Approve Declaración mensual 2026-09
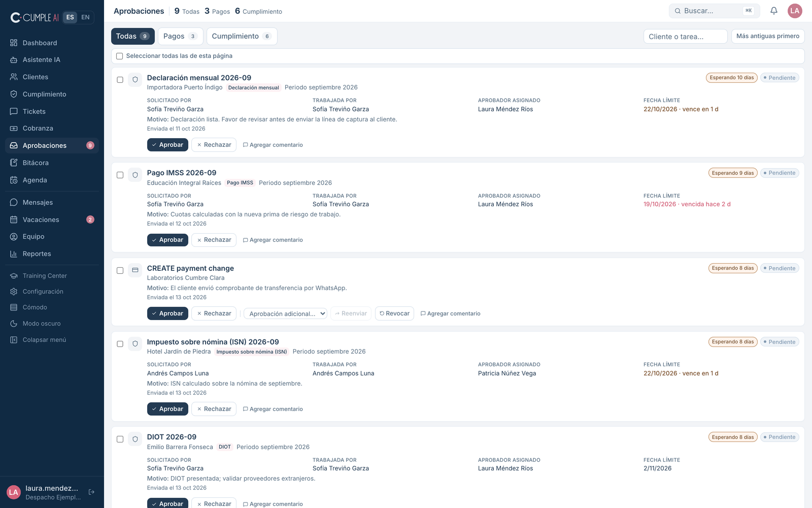The width and height of the screenshot is (812, 508). (x=167, y=145)
